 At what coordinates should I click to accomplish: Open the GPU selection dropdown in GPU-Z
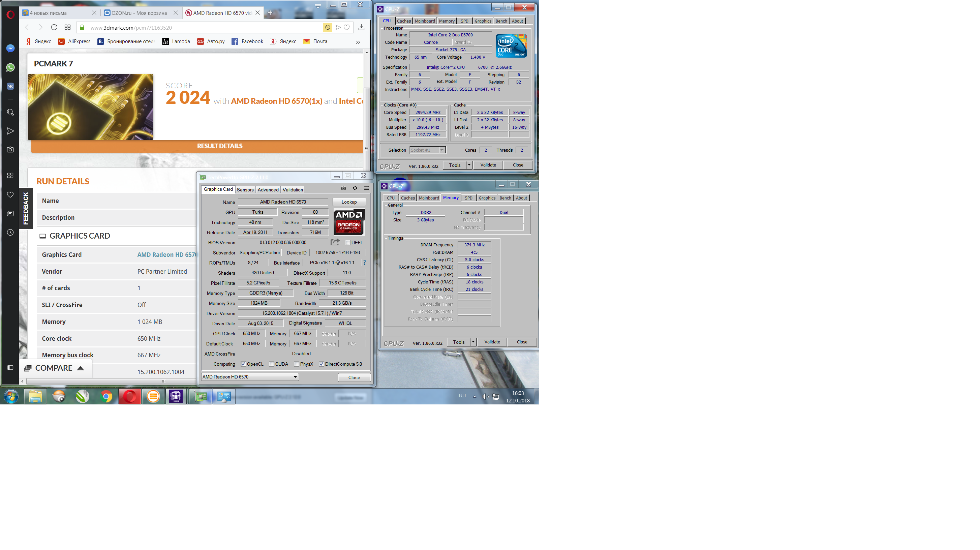[250, 377]
